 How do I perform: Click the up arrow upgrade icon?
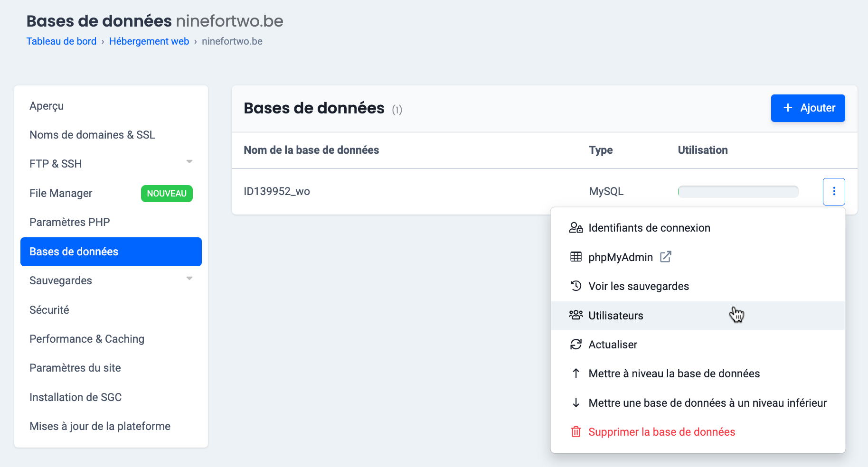pyautogui.click(x=576, y=374)
